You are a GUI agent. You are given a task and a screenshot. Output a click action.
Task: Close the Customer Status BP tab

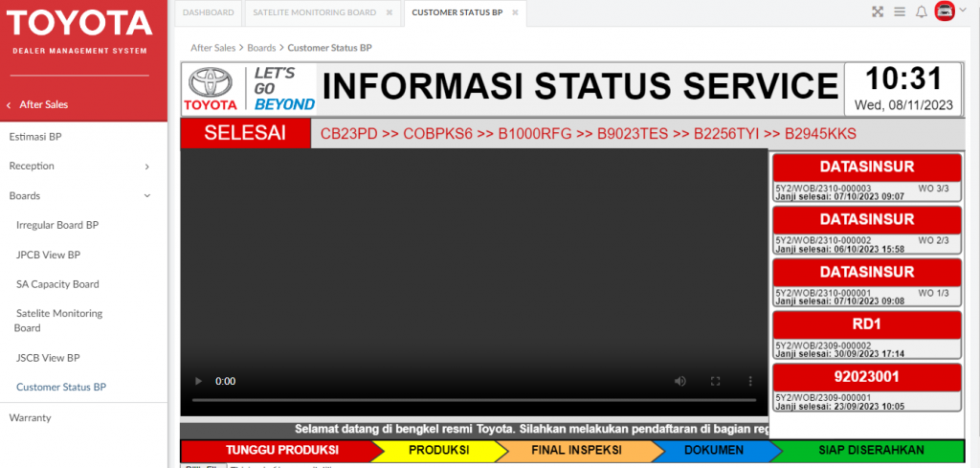tap(515, 12)
